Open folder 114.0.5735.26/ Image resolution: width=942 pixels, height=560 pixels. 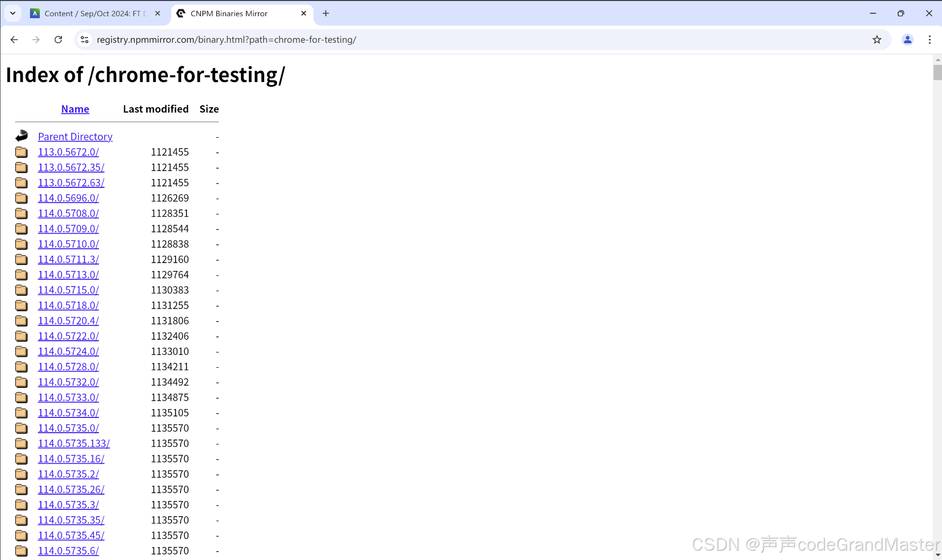(x=71, y=489)
